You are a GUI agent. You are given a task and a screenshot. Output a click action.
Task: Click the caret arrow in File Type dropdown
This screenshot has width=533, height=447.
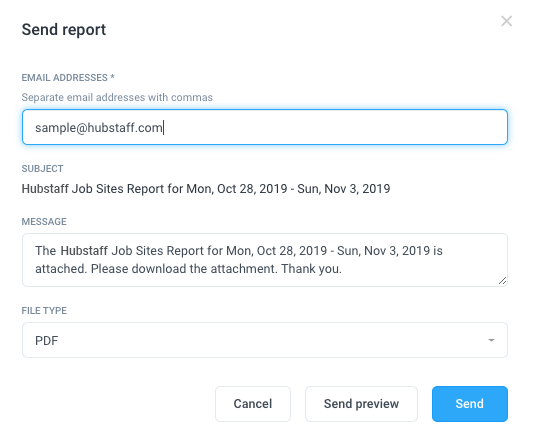(491, 340)
